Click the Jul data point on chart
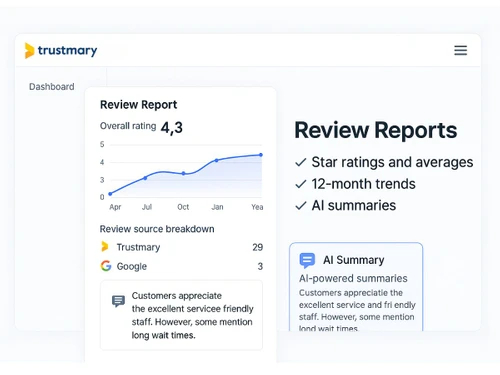The image size is (500, 375). [145, 178]
